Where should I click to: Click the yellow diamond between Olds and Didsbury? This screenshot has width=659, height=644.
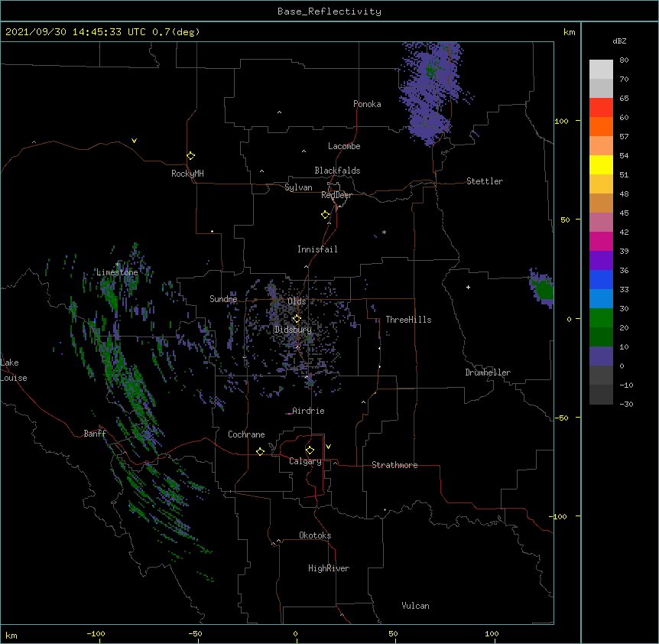point(297,319)
